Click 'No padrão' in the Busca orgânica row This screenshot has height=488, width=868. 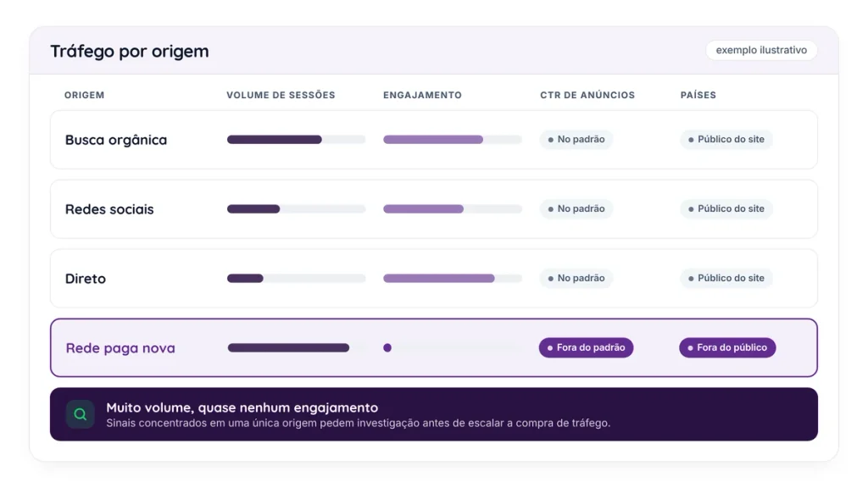pos(576,140)
